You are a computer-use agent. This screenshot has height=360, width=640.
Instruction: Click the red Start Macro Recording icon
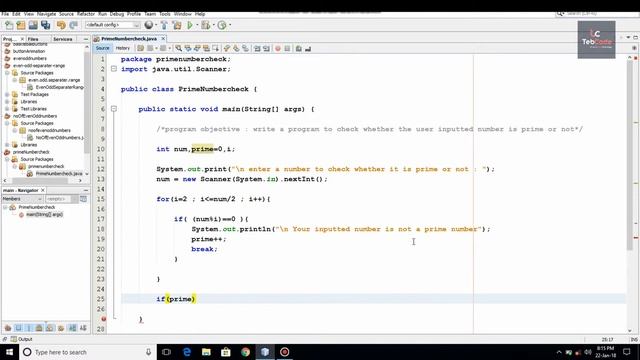[278, 49]
